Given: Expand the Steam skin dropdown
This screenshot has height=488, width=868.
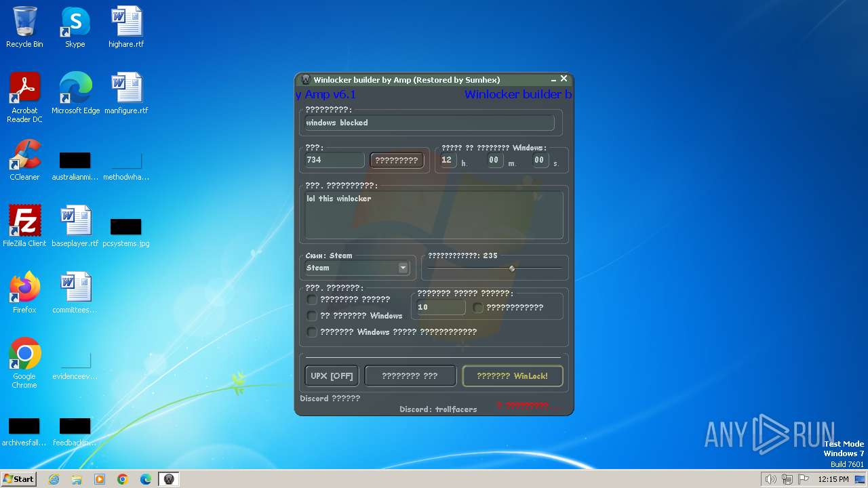Looking at the screenshot, I should pos(403,268).
